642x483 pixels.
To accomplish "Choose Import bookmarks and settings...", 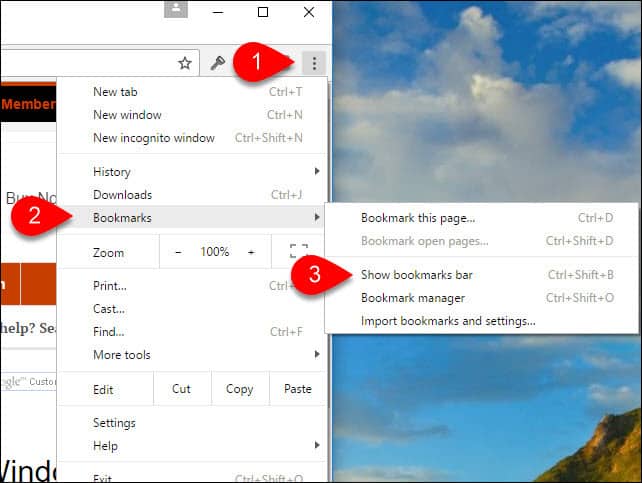I will [x=482, y=321].
